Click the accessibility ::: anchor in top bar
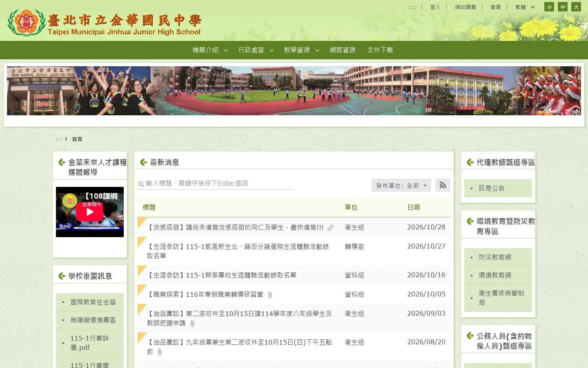Viewport: 588px width, 368px height. click(x=412, y=7)
